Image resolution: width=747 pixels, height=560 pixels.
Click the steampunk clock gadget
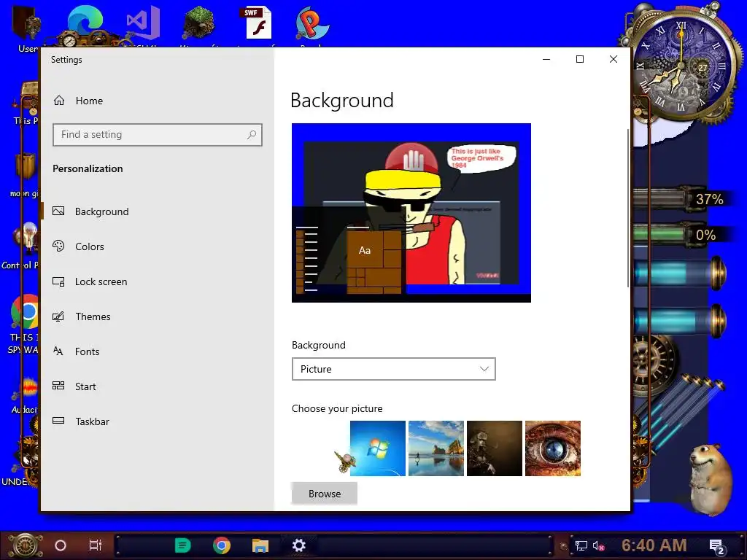[681, 64]
